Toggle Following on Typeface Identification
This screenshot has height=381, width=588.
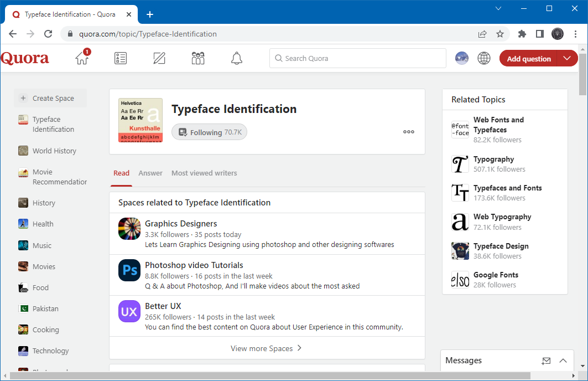click(x=210, y=132)
